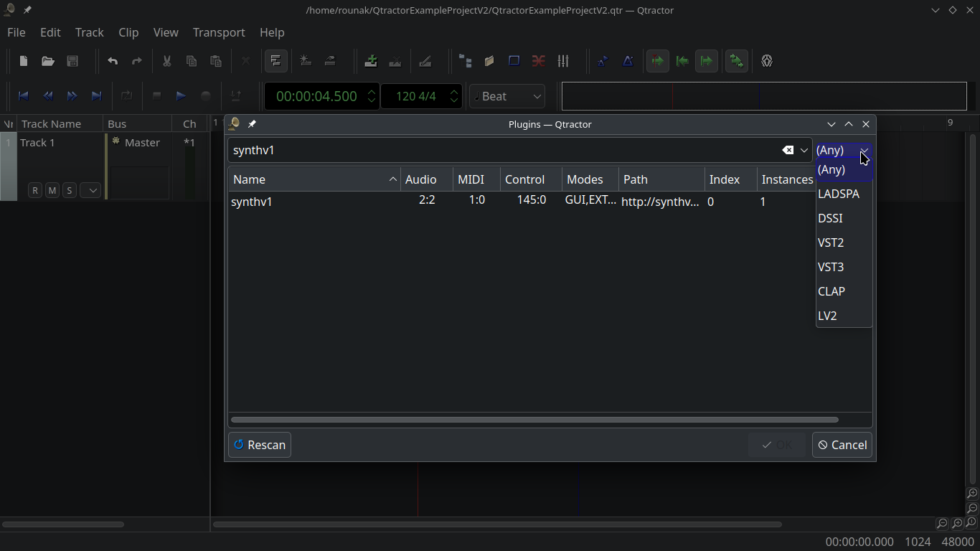Open the File menu

pos(16,32)
